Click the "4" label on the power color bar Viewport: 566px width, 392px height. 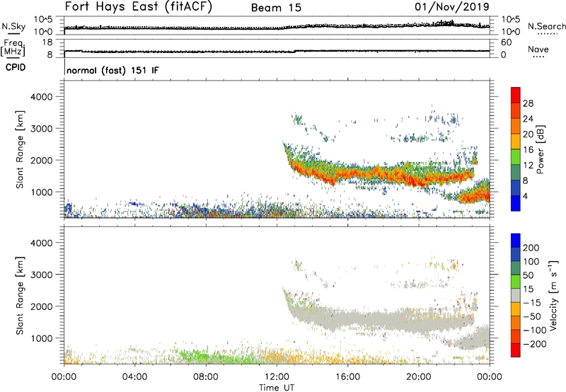point(525,196)
